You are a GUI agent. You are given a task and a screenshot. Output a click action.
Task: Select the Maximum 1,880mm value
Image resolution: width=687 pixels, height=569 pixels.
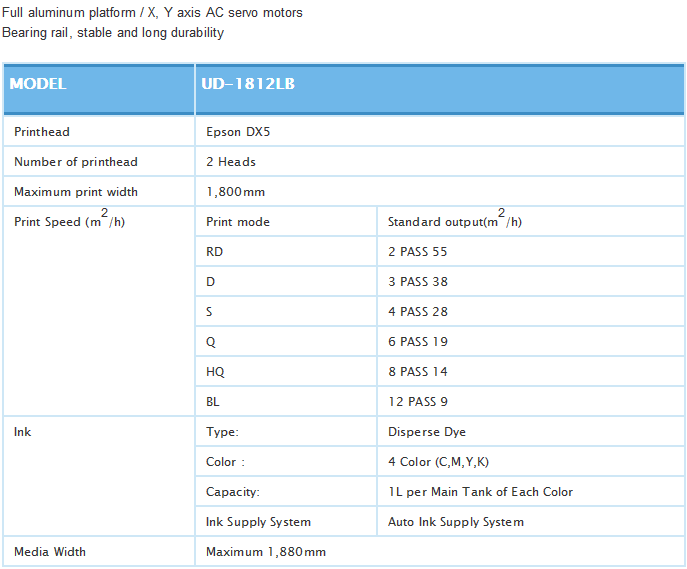tap(266, 552)
